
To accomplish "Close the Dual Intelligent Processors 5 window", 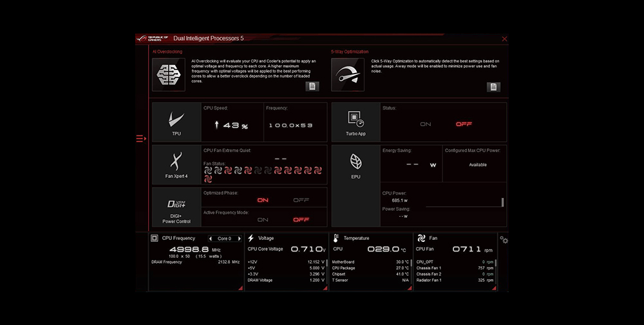I will tap(504, 39).
